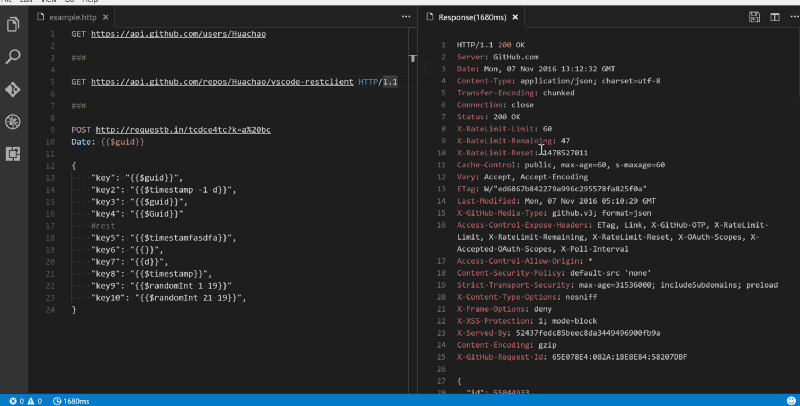Open the Search view in sidebar

(x=13, y=56)
